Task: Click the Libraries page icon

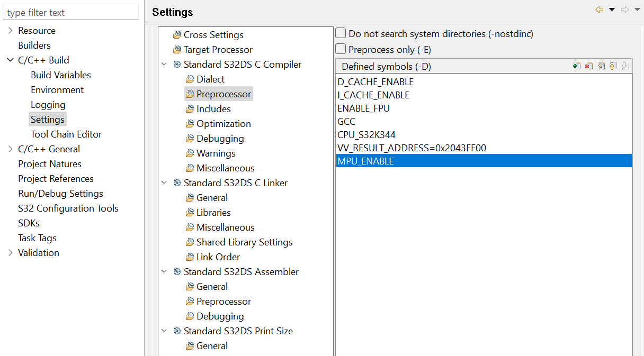Action: (x=190, y=213)
